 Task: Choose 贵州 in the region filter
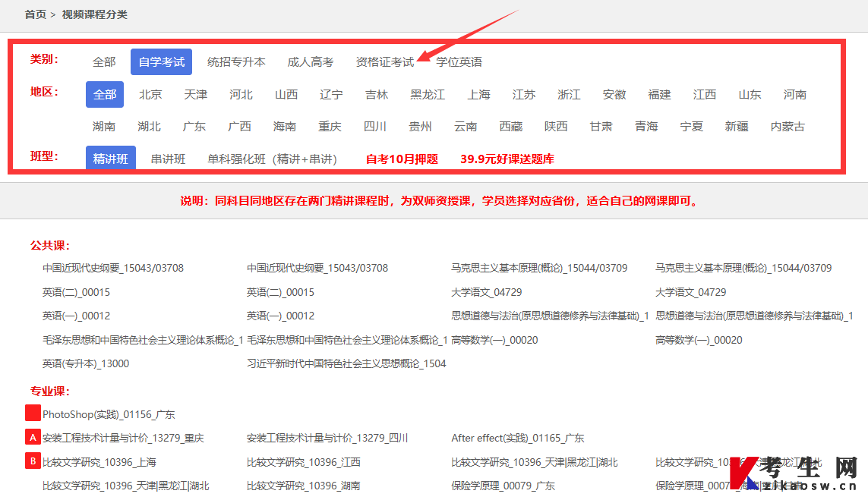(420, 127)
